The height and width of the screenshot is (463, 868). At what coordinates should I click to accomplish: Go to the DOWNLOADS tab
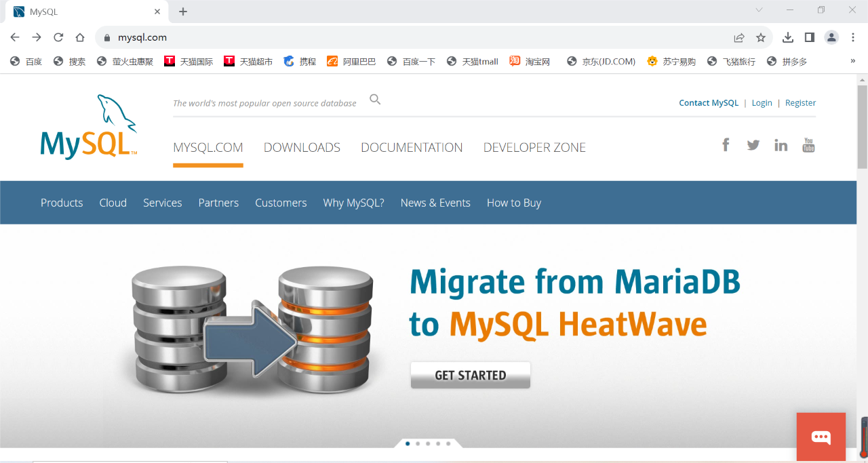(x=302, y=148)
